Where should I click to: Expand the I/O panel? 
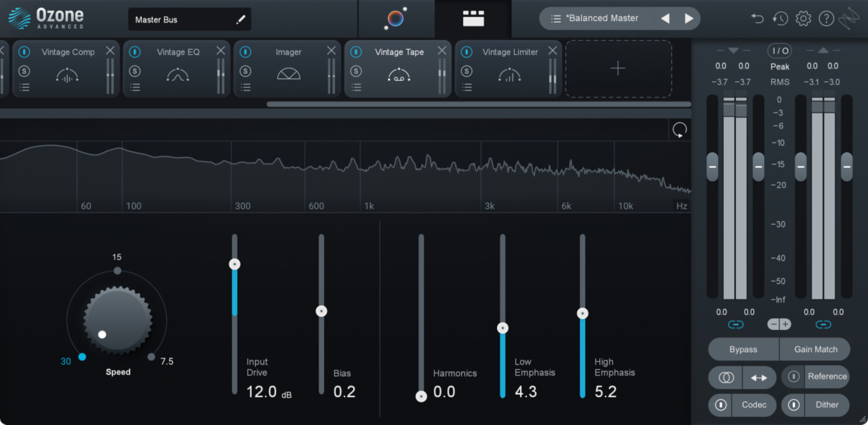pos(779,51)
